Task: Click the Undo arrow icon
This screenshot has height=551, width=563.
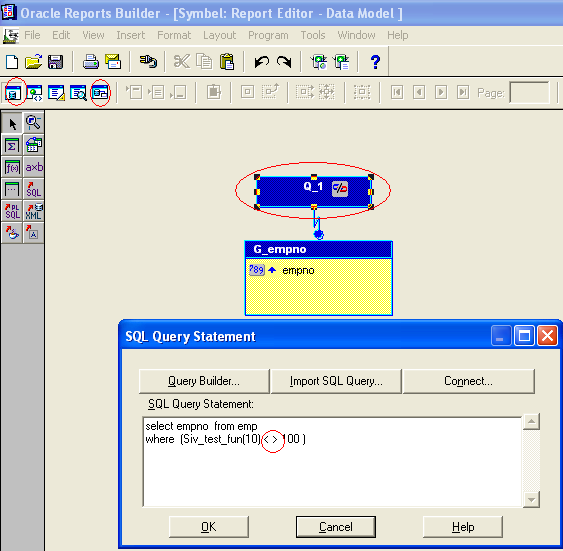Action: click(261, 62)
